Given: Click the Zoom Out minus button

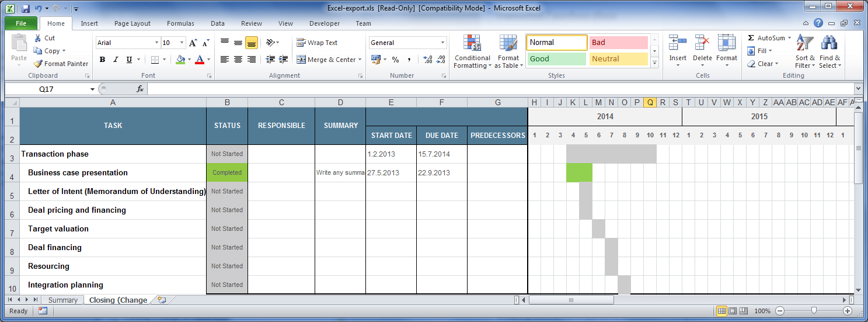Looking at the screenshot, I should coord(780,311).
